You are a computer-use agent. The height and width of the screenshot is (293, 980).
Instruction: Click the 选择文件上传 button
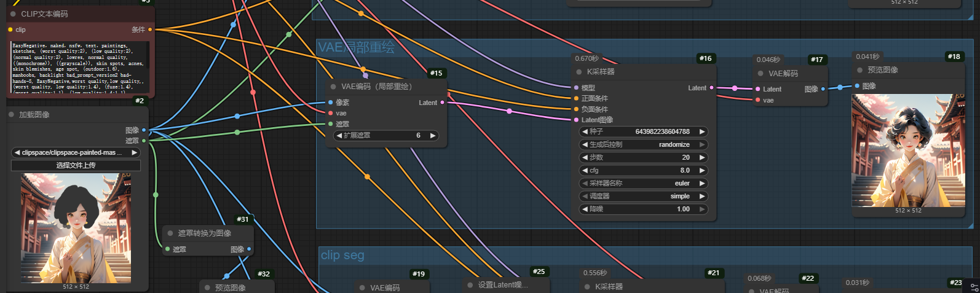click(76, 165)
